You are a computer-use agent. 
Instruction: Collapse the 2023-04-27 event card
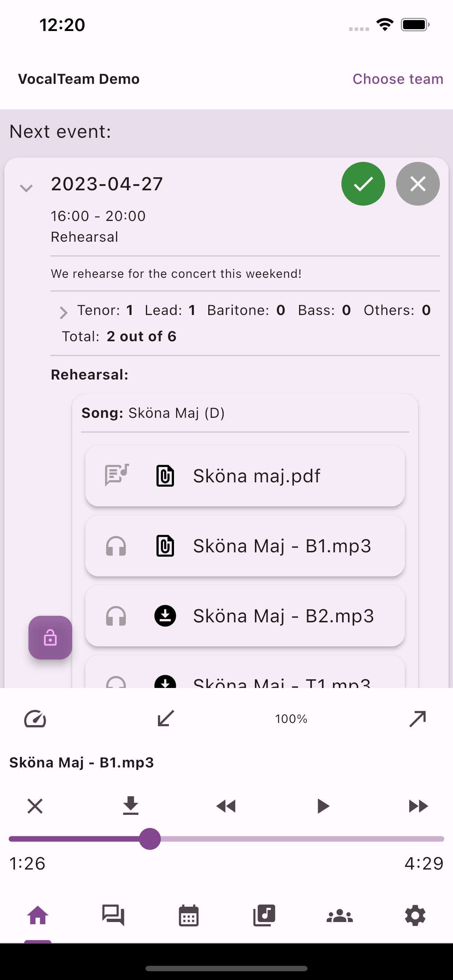[26, 187]
